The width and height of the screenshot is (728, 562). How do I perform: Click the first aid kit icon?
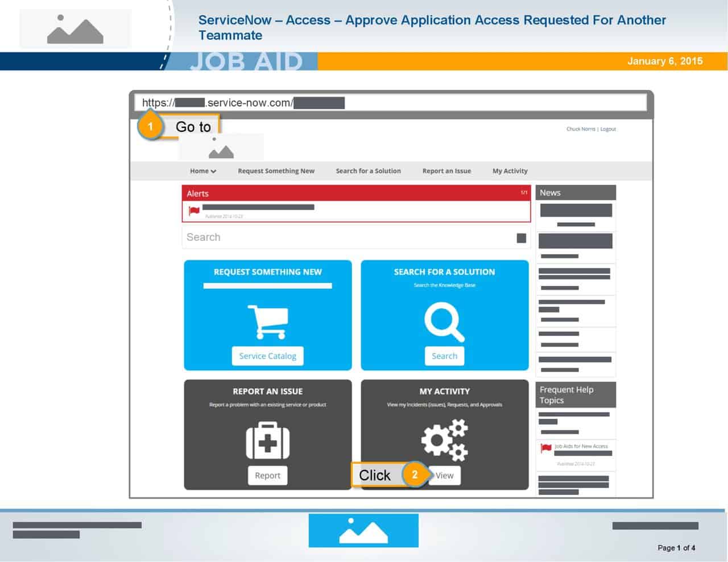267,440
